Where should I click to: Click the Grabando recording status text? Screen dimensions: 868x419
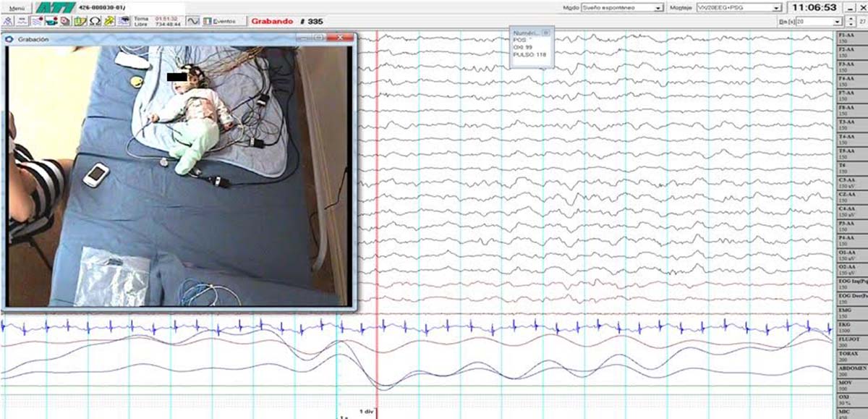click(x=272, y=21)
